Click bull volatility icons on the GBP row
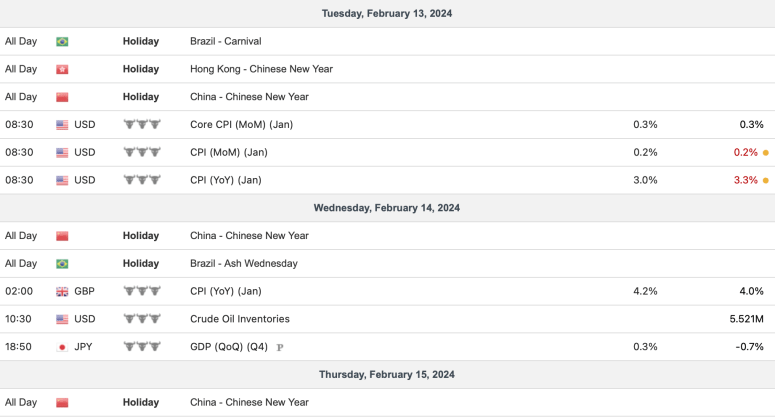The image size is (775, 420). (141, 292)
